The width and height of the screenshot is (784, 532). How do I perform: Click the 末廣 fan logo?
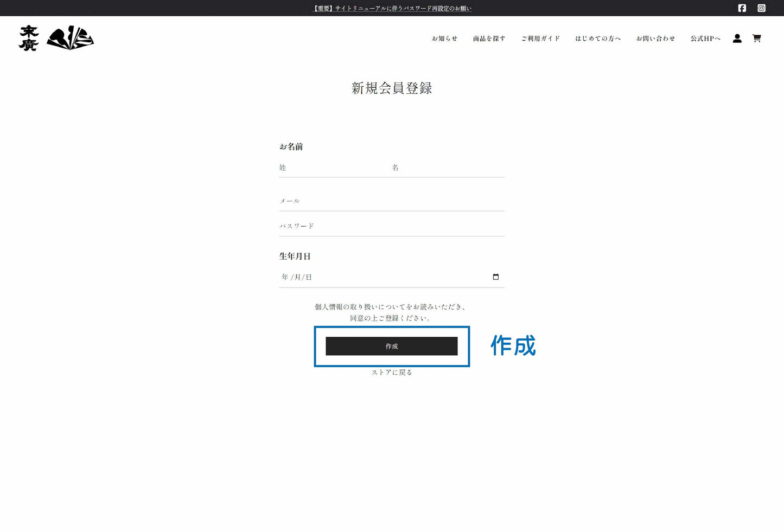point(56,39)
